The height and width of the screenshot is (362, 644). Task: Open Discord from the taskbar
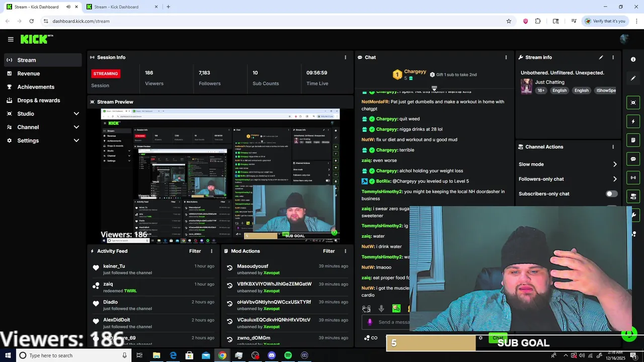(x=272, y=355)
